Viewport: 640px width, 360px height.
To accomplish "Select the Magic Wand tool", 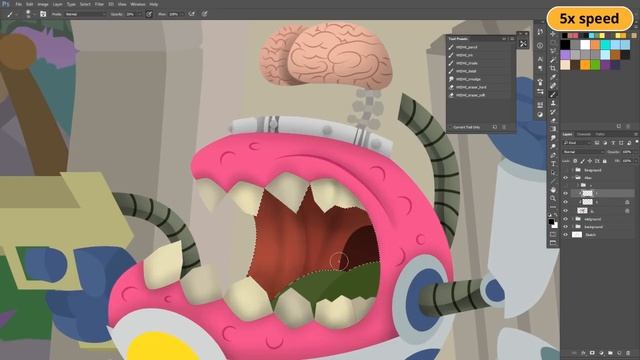I will 553,60.
